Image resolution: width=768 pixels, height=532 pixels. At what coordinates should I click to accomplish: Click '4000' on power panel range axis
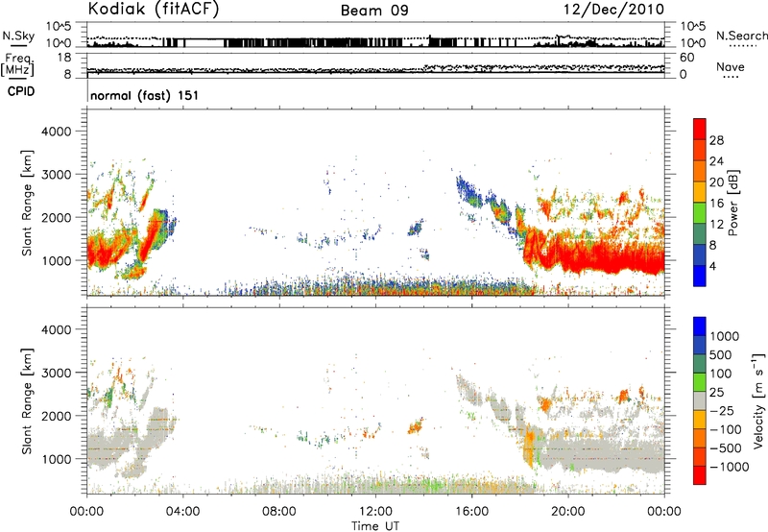click(x=56, y=132)
